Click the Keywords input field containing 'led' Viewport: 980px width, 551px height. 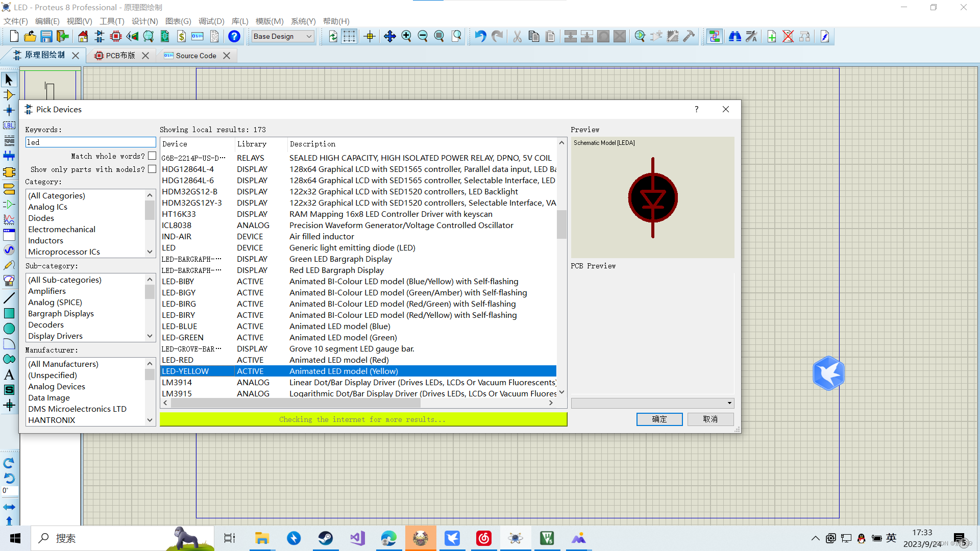coord(90,142)
